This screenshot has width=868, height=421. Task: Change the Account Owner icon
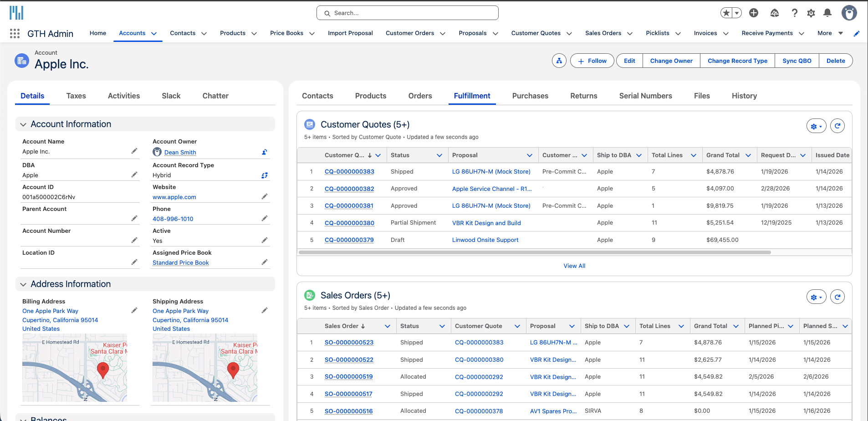[x=265, y=152]
